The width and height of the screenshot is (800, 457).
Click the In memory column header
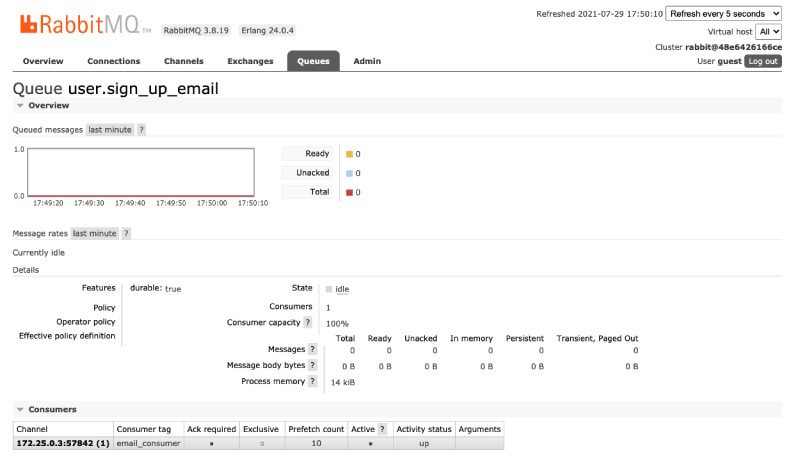pos(471,338)
